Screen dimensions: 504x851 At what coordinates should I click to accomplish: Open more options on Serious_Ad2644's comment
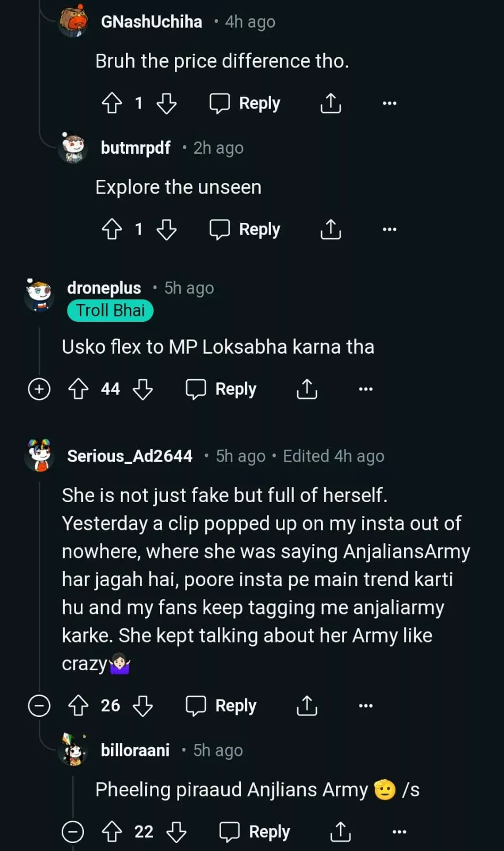click(365, 706)
